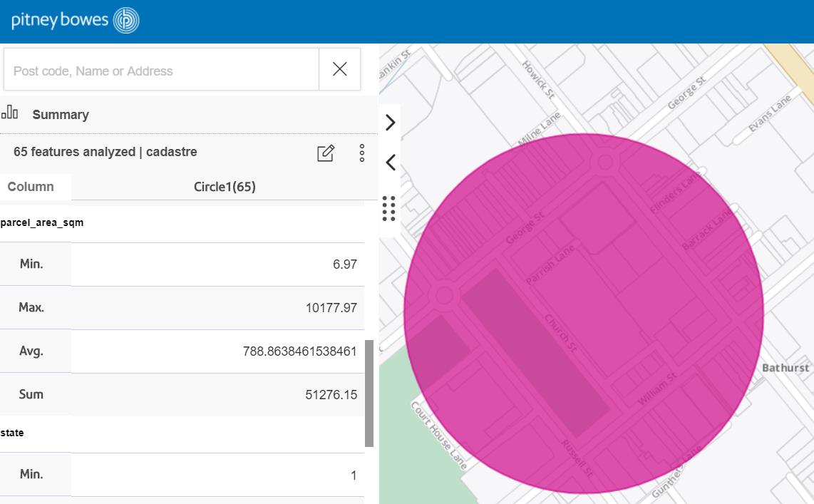This screenshot has height=504, width=814.
Task: Click the Bathurst label on the map
Action: (x=785, y=368)
